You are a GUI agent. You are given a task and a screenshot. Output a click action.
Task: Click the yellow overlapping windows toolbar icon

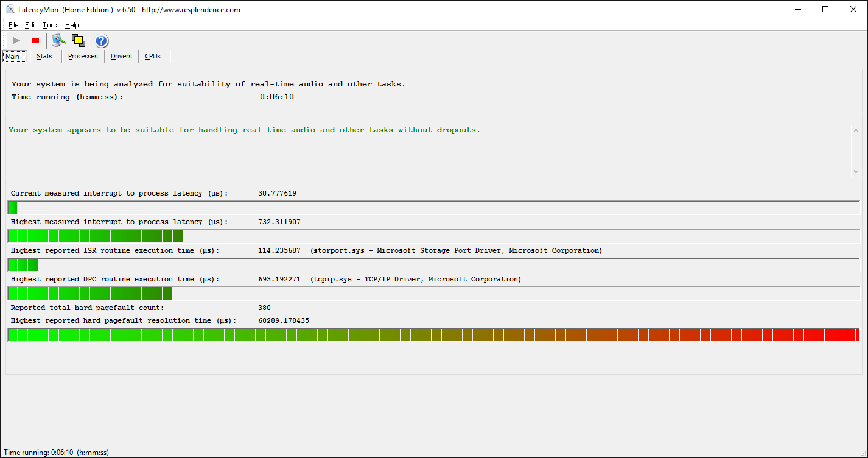click(78, 41)
